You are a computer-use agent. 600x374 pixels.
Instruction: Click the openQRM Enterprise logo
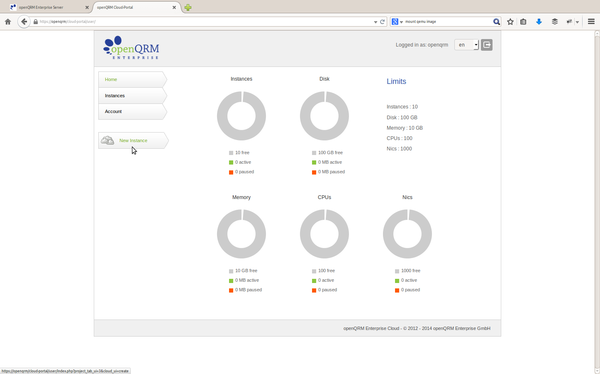click(x=131, y=47)
